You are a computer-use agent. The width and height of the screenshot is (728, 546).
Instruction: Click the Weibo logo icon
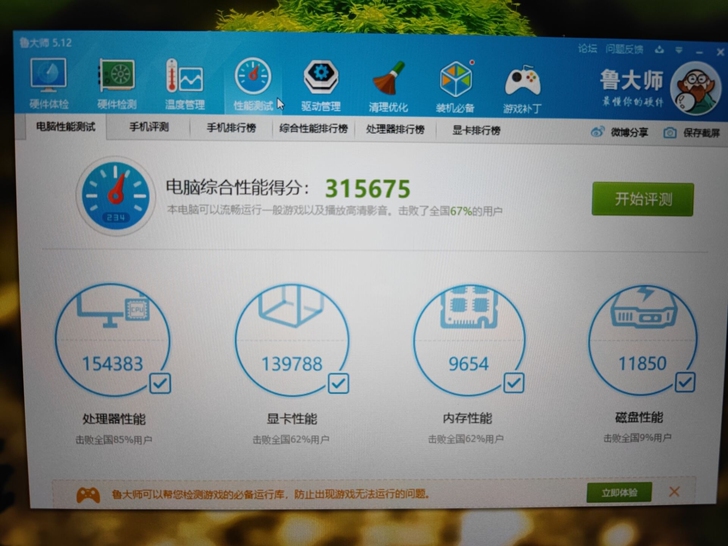coord(598,132)
